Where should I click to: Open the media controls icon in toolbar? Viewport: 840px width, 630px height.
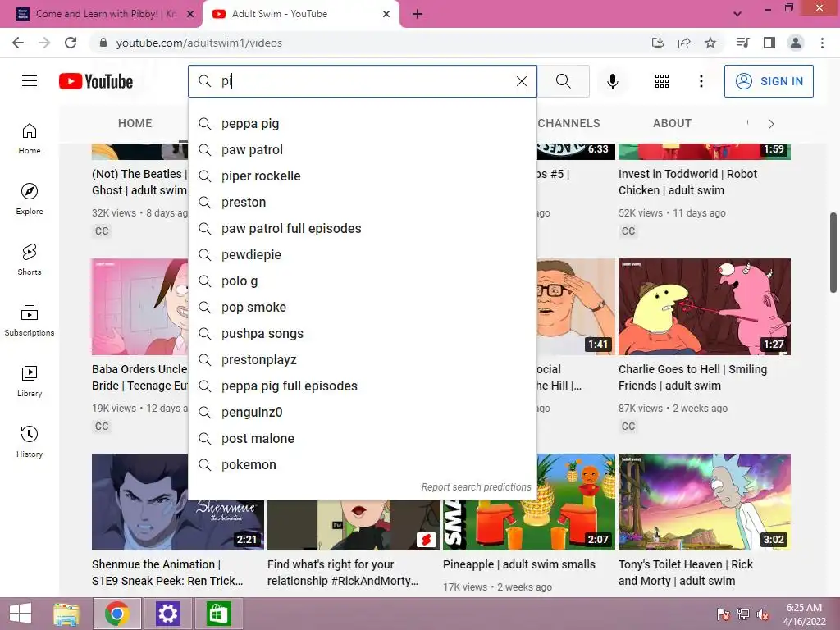(742, 43)
